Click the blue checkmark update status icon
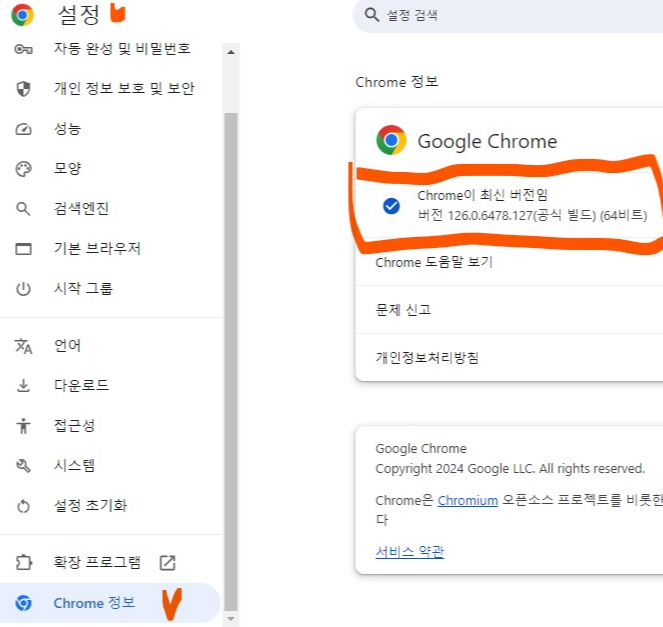663x627 pixels. coord(391,206)
